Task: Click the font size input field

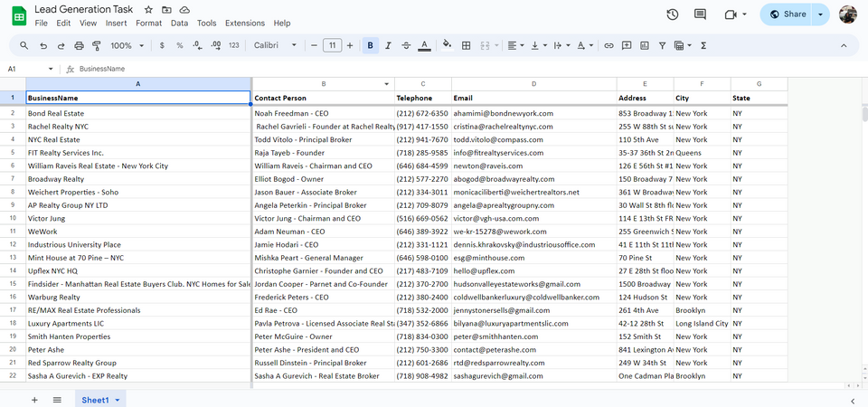Action: [x=332, y=45]
